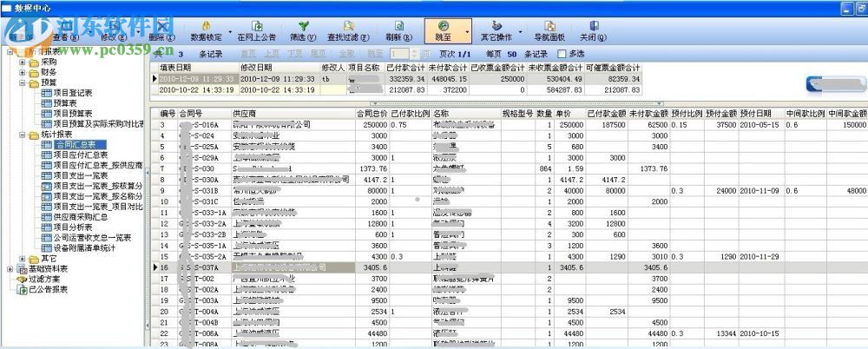Open the 跳至 dropdown arrow
Viewport: 868px width, 349px height.
point(468,31)
